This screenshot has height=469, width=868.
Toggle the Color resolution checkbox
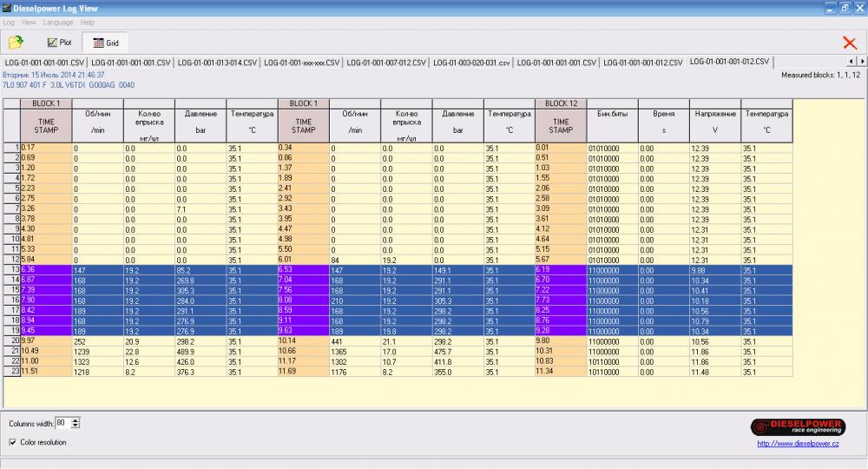[x=11, y=442]
